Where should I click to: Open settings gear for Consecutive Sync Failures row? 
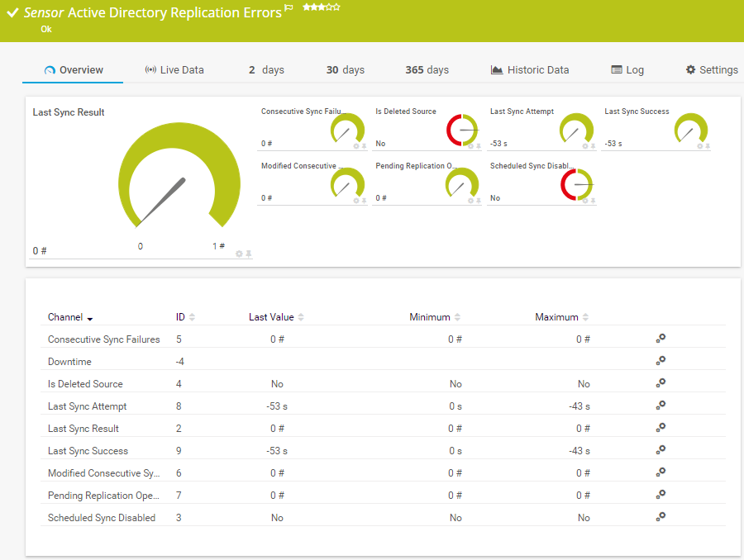pos(661,339)
